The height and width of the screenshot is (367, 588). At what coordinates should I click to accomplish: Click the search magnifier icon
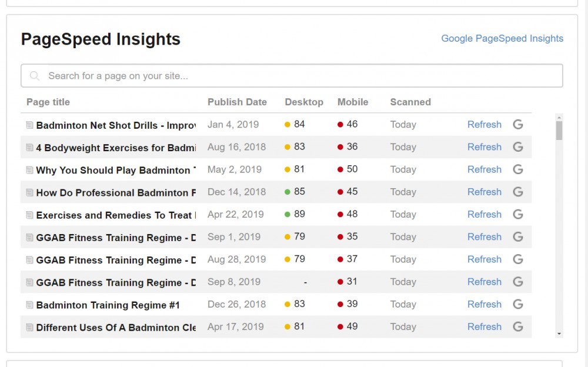click(x=35, y=76)
